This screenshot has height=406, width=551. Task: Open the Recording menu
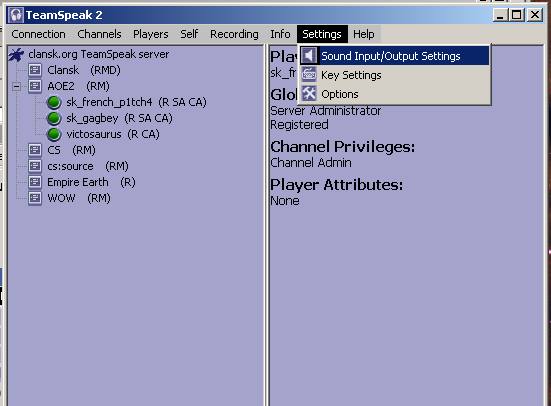pyautogui.click(x=234, y=34)
